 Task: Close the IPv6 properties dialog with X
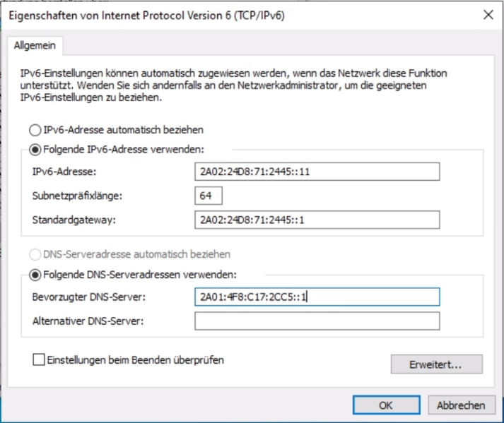click(487, 14)
